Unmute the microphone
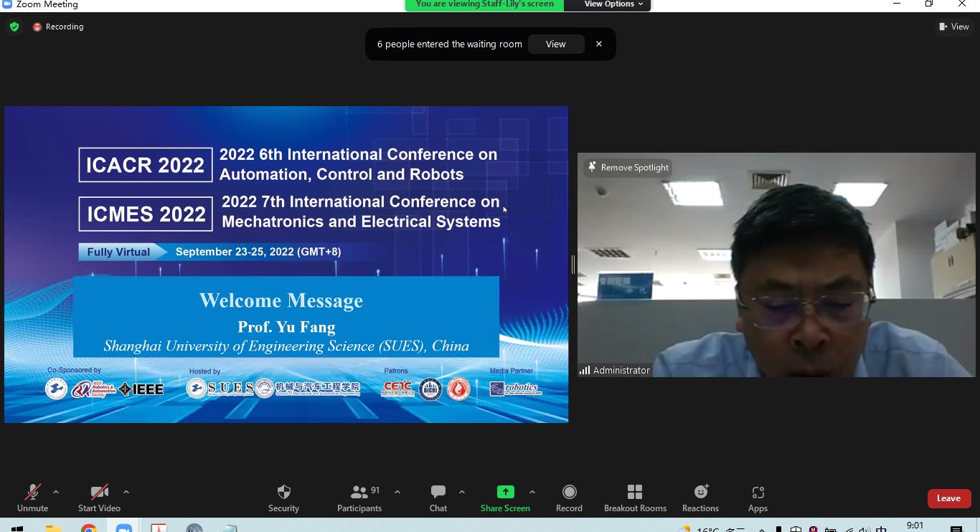 point(32,498)
